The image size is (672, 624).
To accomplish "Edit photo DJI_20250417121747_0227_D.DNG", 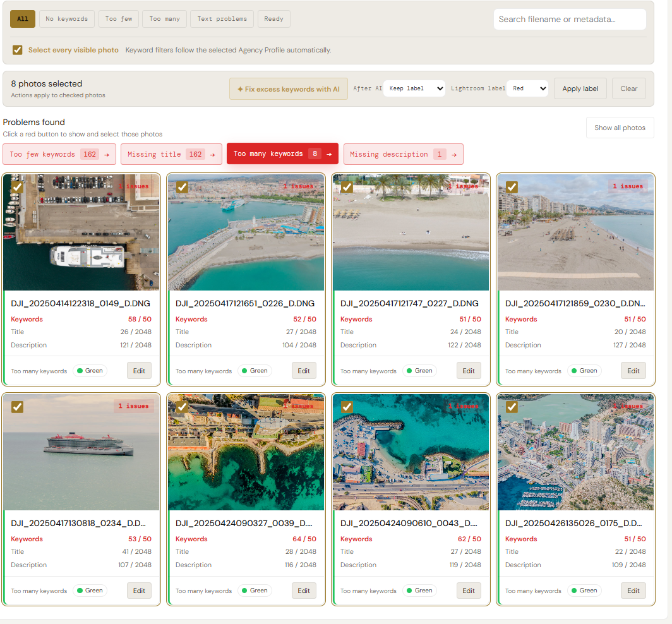I will [x=469, y=371].
